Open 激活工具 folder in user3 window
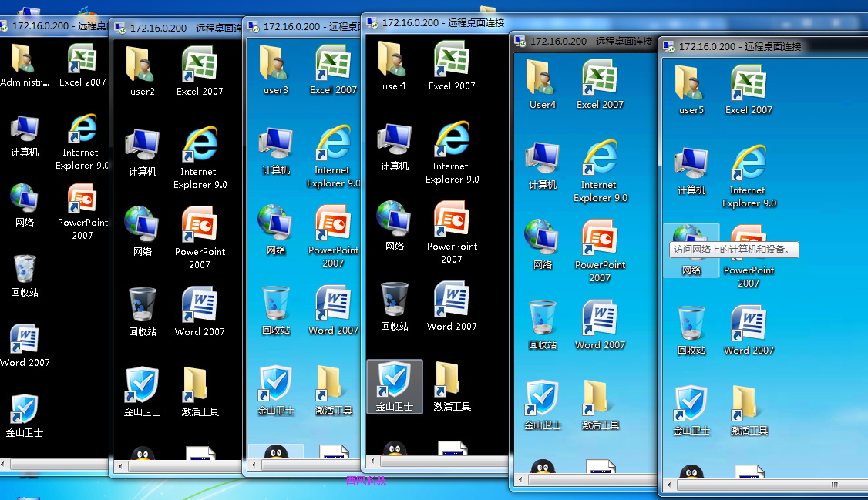 [x=333, y=391]
